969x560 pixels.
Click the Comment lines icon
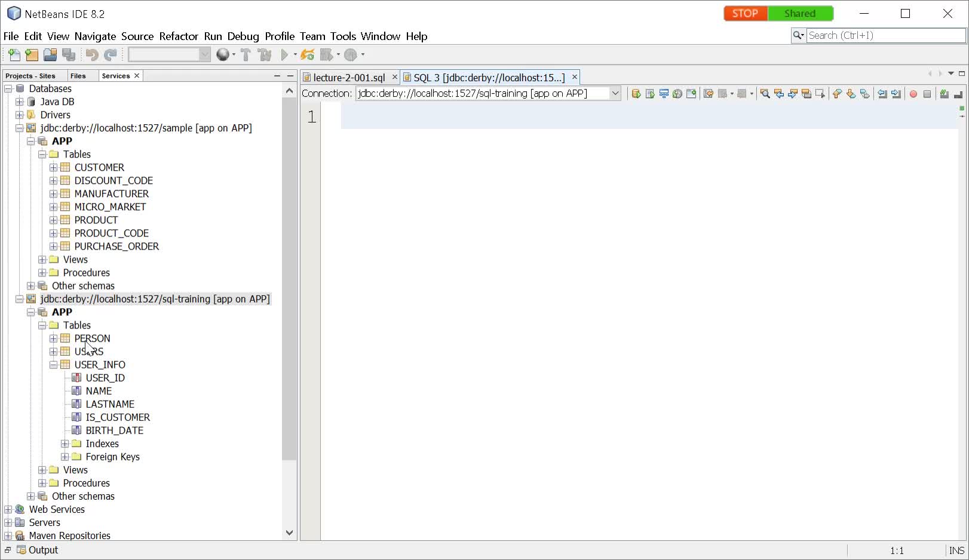click(945, 94)
